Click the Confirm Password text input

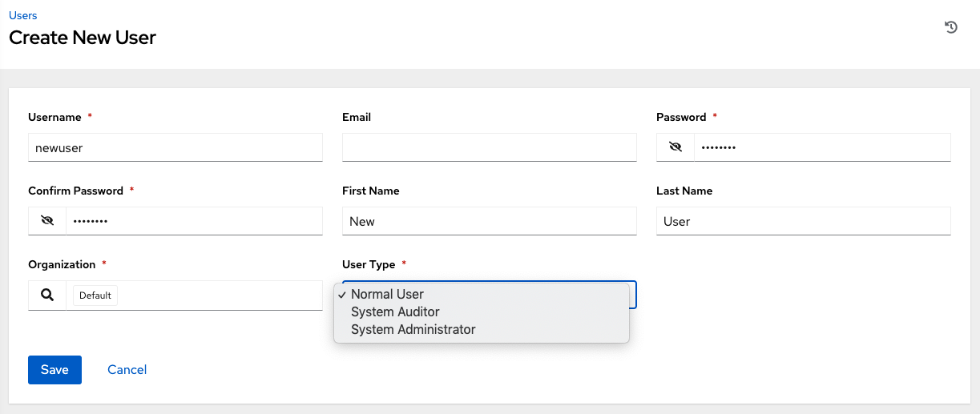[x=194, y=221]
